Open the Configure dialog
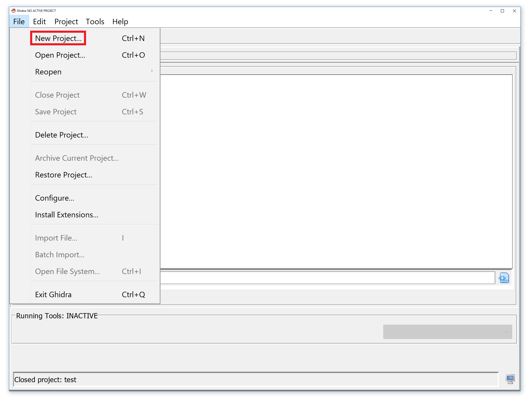 point(55,198)
